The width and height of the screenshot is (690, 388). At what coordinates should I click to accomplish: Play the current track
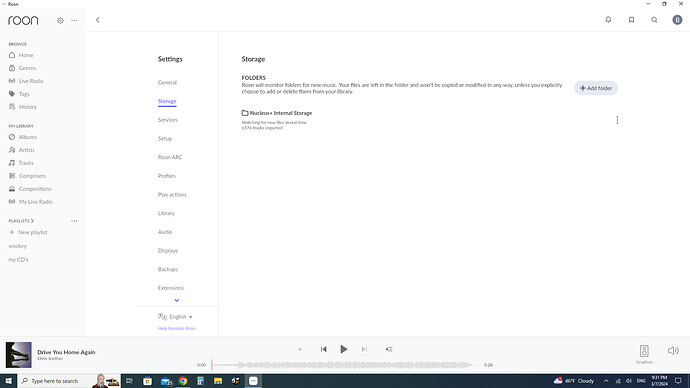(x=344, y=349)
